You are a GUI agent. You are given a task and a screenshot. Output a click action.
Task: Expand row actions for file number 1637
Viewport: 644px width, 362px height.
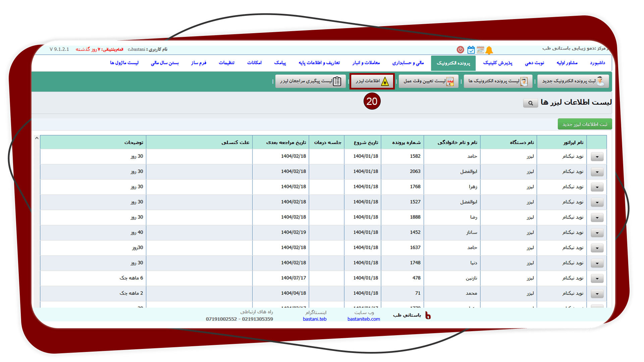(597, 248)
